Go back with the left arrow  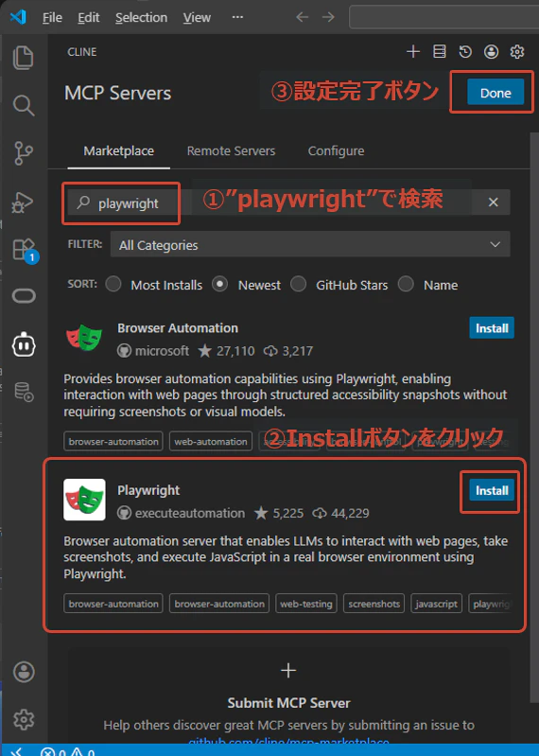click(x=302, y=17)
